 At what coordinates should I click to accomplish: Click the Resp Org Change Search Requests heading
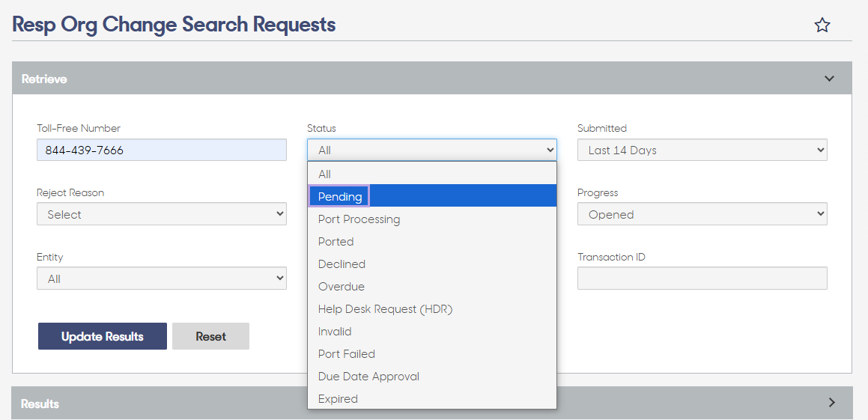pyautogui.click(x=174, y=25)
